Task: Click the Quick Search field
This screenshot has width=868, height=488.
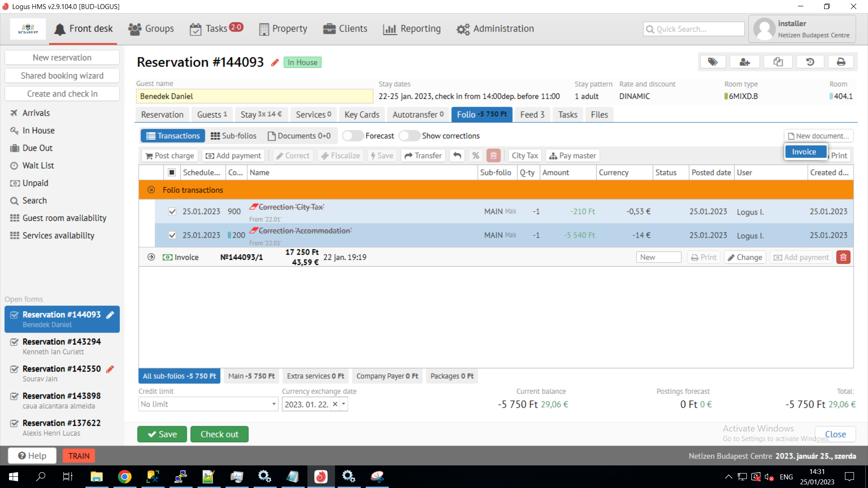Action: pos(693,29)
